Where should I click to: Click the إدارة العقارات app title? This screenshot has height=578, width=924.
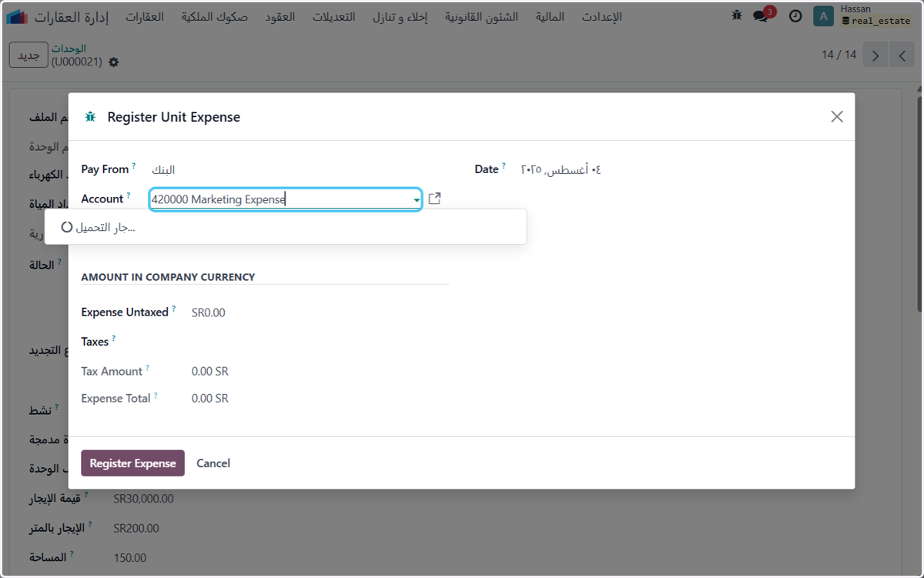pos(73,16)
